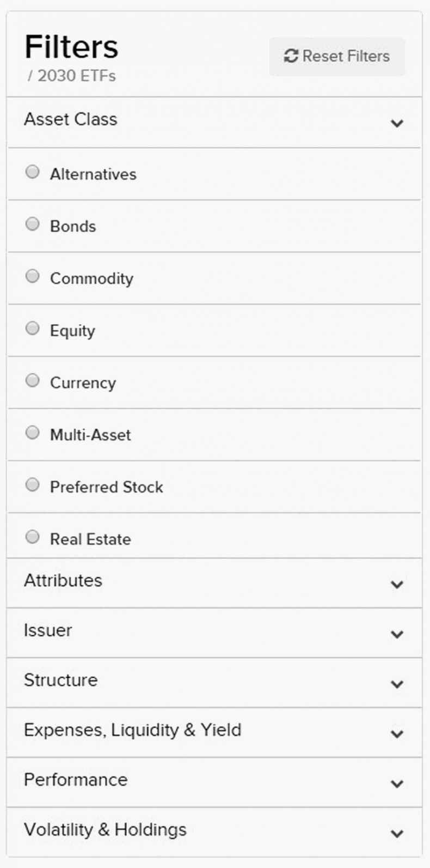Image resolution: width=430 pixels, height=868 pixels.
Task: Click the Performance filter heading
Action: click(76, 780)
